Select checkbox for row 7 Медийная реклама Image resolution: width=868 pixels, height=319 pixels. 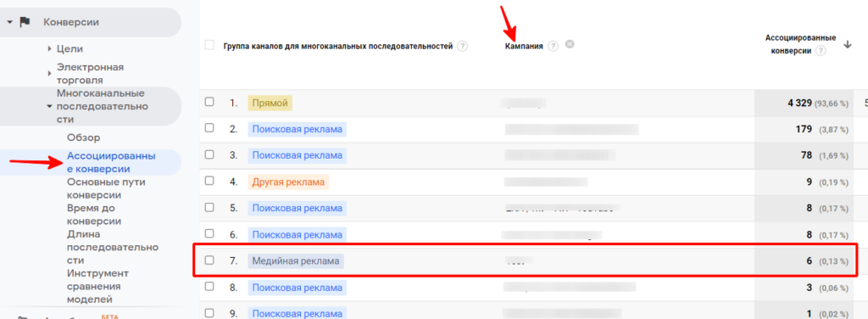coord(209,260)
